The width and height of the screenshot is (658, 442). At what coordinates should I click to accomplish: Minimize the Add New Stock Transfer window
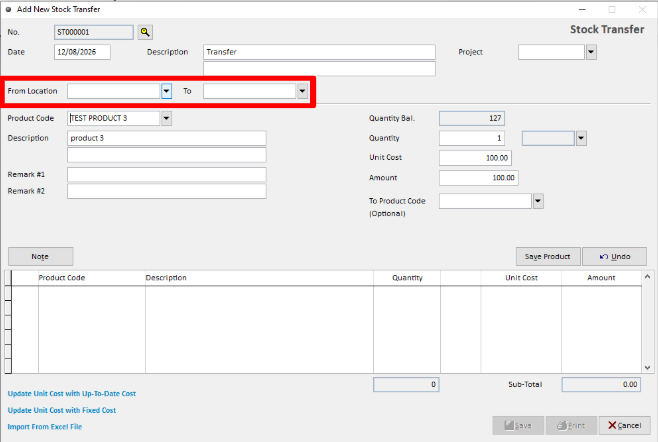(x=582, y=9)
